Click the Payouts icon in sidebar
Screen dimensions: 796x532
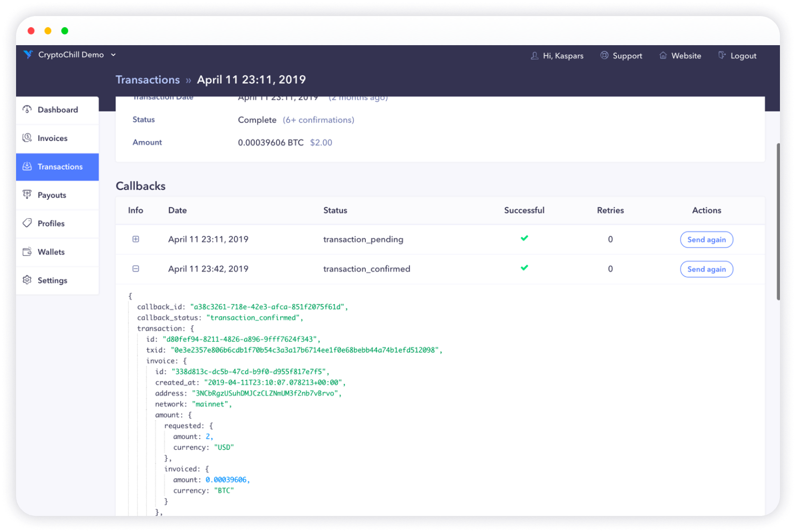(27, 195)
